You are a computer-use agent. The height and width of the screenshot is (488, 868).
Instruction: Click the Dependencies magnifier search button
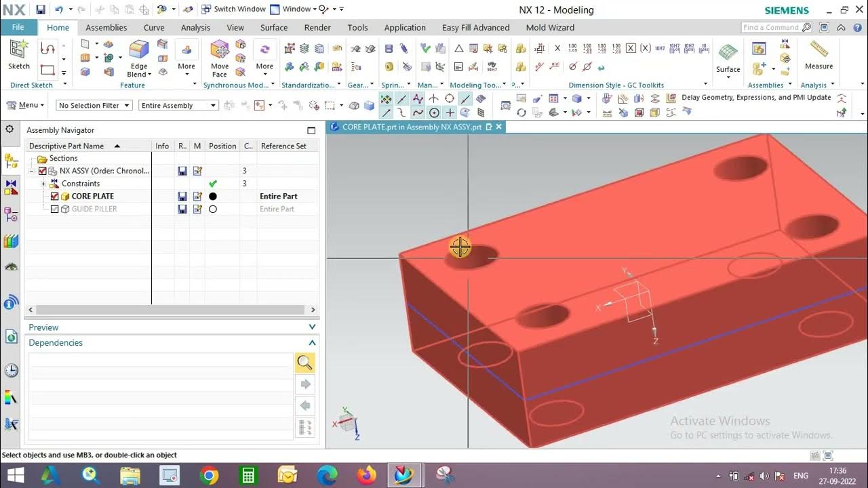coord(304,363)
